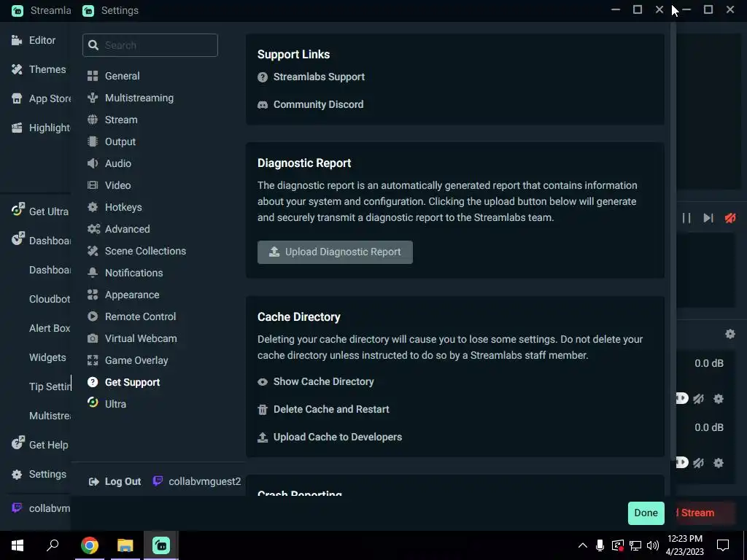Open Windows taskbar search
Screen dimensions: 747x560
[x=53, y=545]
